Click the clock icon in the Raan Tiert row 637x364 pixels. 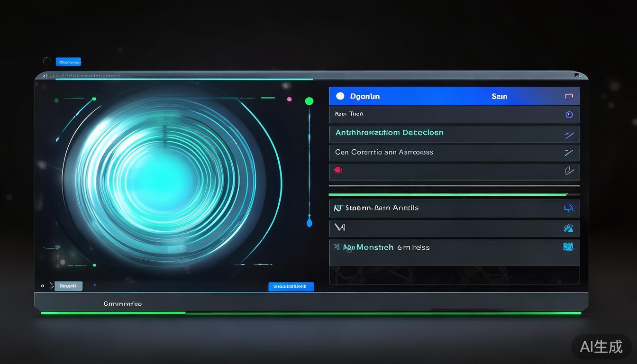tap(569, 115)
